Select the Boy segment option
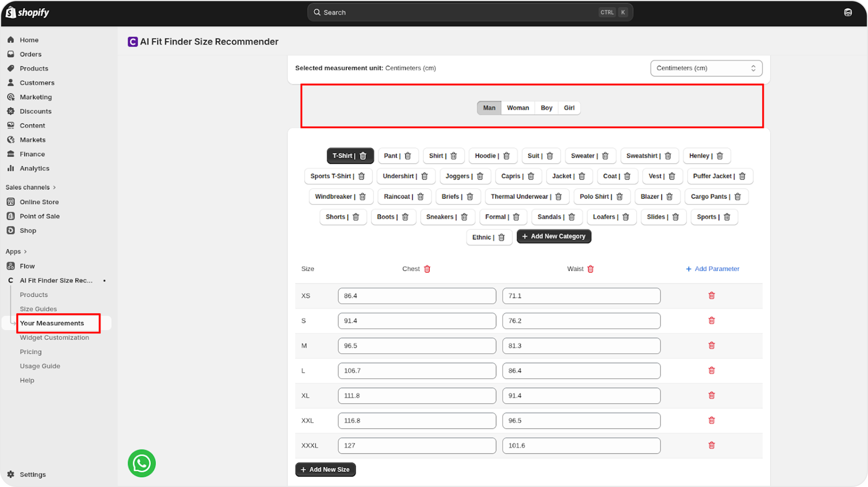The width and height of the screenshot is (868, 487). pos(546,108)
